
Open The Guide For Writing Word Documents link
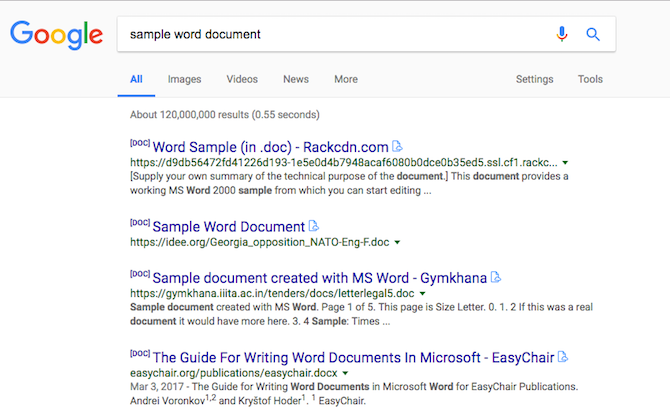point(354,356)
